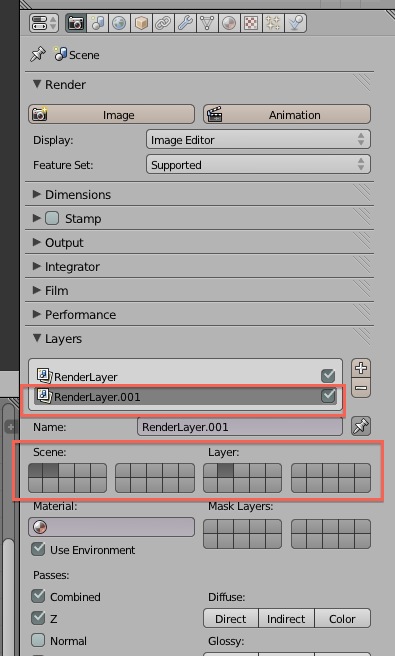
Task: Enable the Normal pass checkbox
Action: click(38, 640)
